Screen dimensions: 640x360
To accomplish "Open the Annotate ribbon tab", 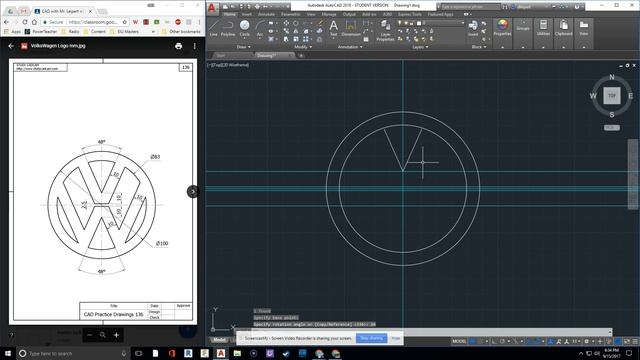I will pos(267,14).
